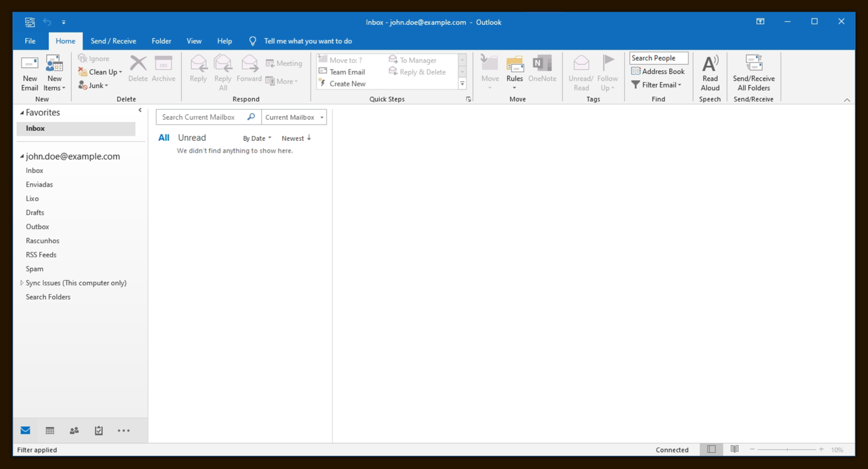The image size is (868, 469).
Task: Choose Create New quick step
Action: (x=342, y=84)
